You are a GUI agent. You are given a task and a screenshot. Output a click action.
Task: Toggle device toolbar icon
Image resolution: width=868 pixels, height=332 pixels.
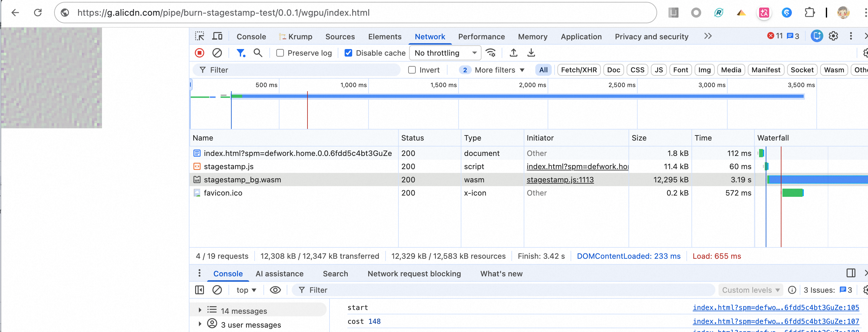[217, 36]
